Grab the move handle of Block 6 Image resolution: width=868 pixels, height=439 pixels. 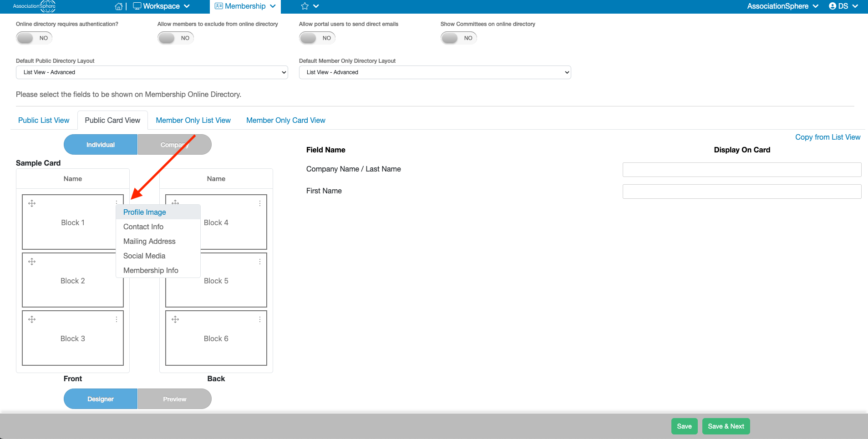tap(175, 319)
